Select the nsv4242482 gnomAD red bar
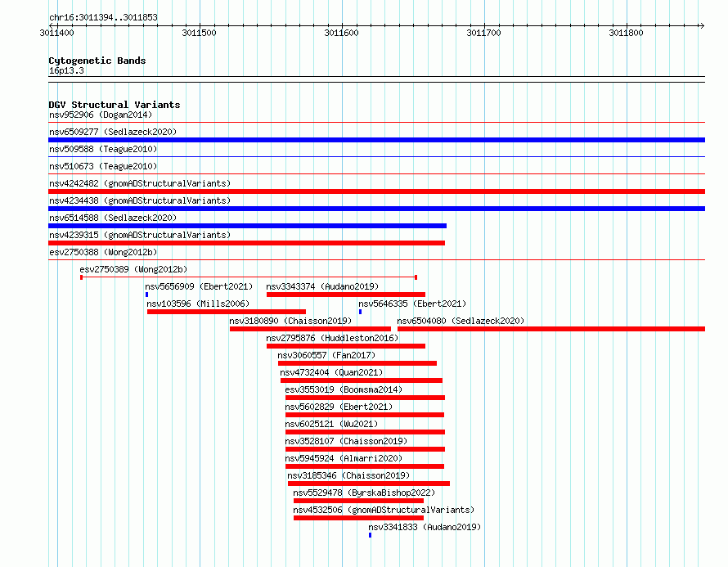This screenshot has height=567, width=728. coord(376,191)
